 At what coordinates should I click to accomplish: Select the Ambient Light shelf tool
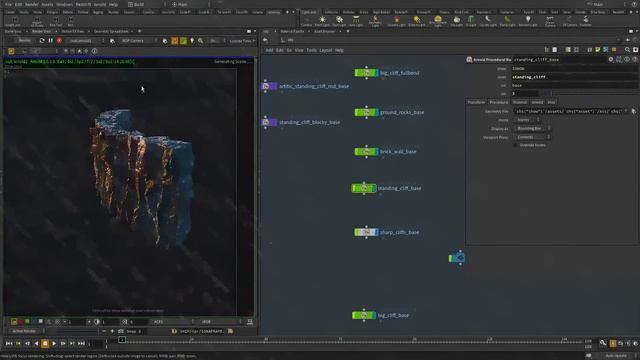tap(528, 21)
